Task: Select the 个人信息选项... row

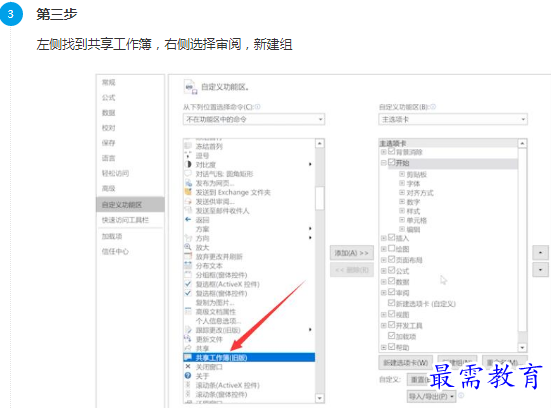Action: (249, 320)
